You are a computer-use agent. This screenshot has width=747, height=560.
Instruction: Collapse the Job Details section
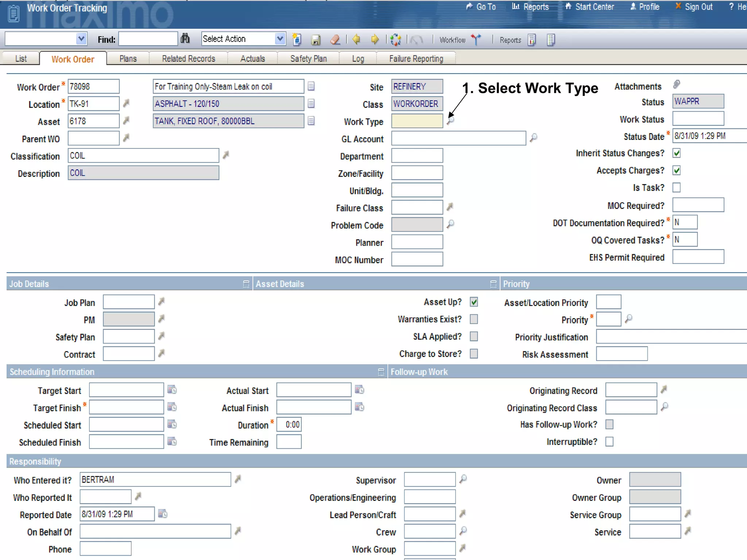pyautogui.click(x=246, y=284)
